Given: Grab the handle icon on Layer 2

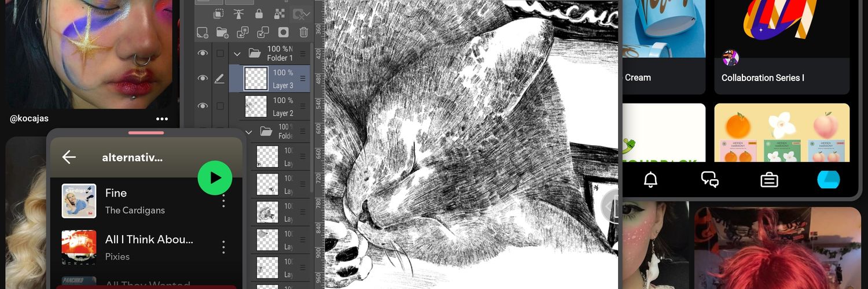Looking at the screenshot, I should pos(302,106).
